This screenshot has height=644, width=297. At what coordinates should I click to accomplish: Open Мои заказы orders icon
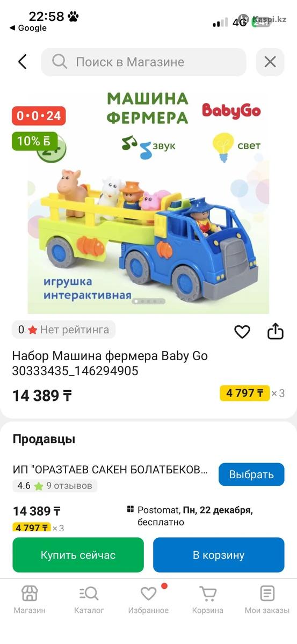pyautogui.click(x=267, y=599)
